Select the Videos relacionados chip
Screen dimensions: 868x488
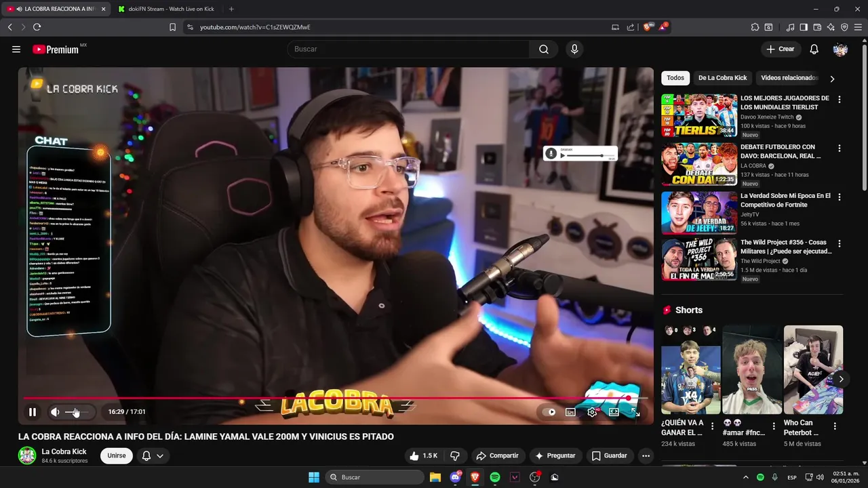click(789, 78)
